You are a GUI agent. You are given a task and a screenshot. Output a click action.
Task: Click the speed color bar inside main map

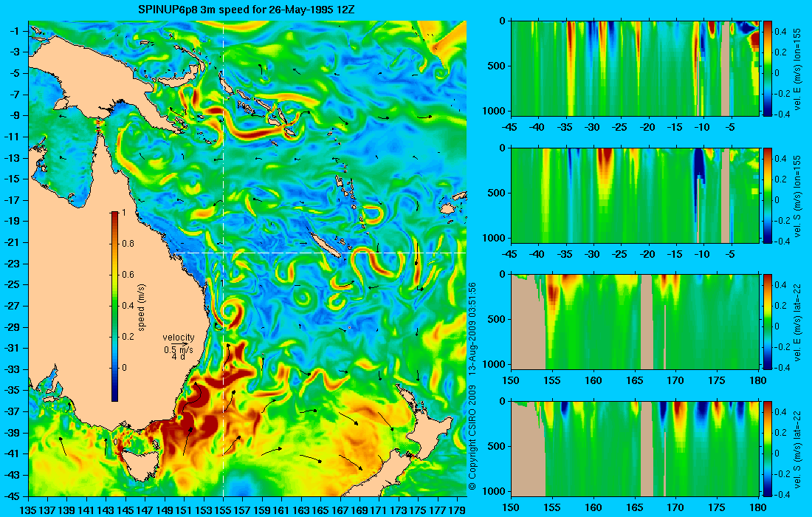[x=114, y=307]
